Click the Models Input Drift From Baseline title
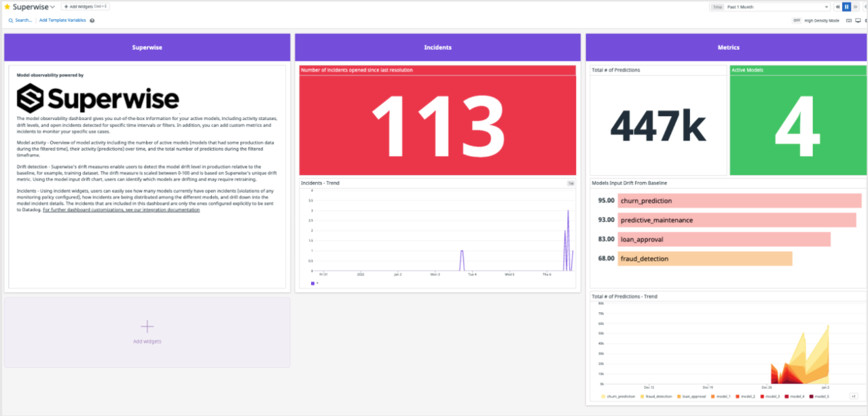The height and width of the screenshot is (416, 868). click(x=629, y=183)
